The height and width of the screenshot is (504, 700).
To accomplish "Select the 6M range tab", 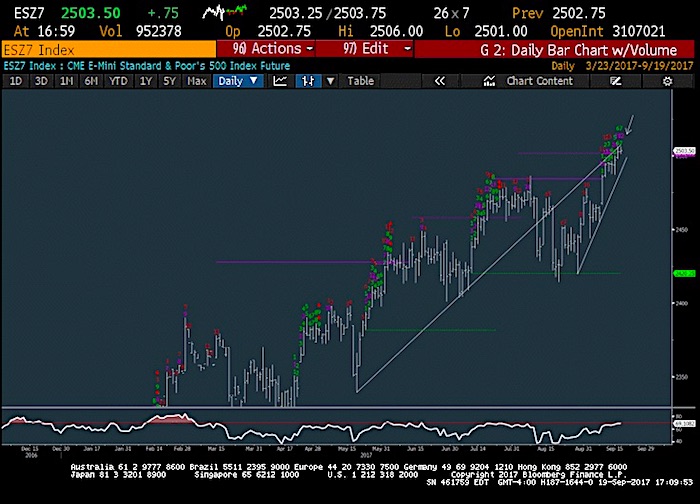I will point(91,81).
